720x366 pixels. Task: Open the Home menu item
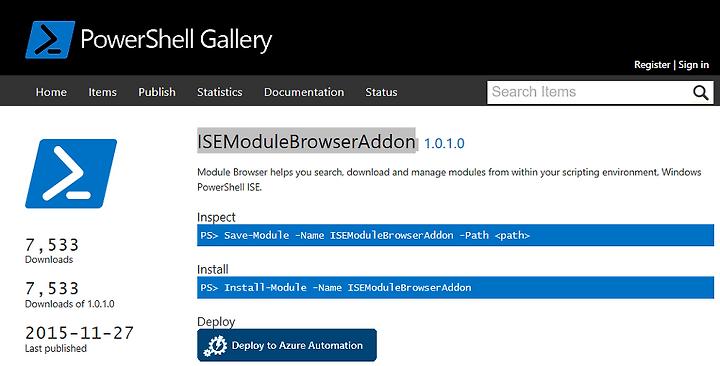pyautogui.click(x=51, y=92)
